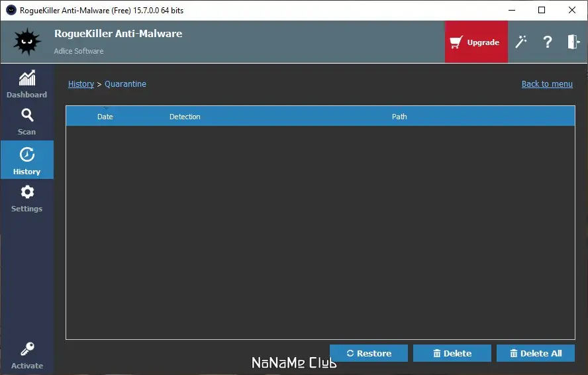The image size is (588, 375).
Task: Follow the History breadcrumb link
Action: point(81,83)
